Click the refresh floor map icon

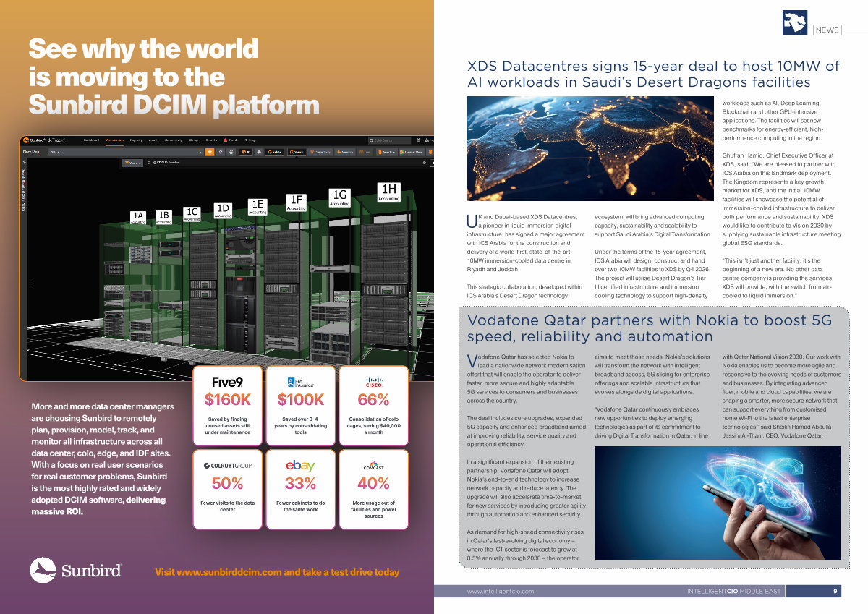[221, 153]
